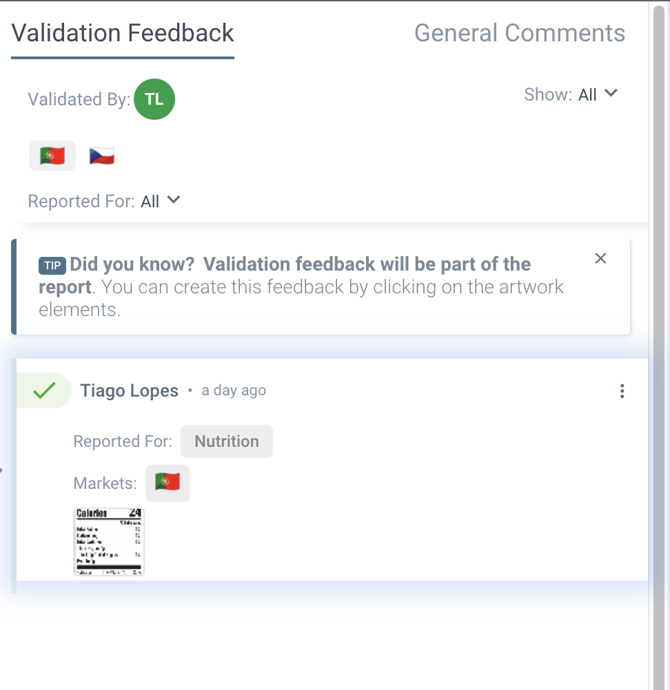Click the validation feedback tip message text
Viewport: 670px width, 690px height.
(x=300, y=287)
